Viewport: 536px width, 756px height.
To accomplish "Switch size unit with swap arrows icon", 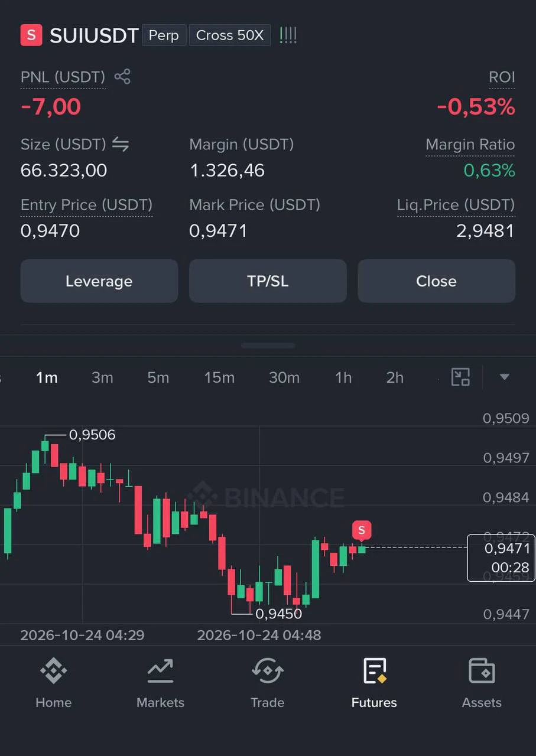I will [121, 144].
